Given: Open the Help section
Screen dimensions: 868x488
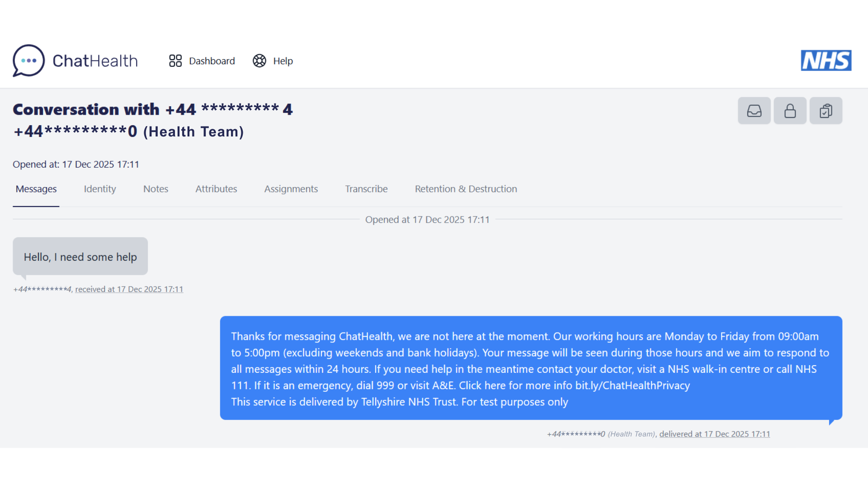Looking at the screenshot, I should [x=273, y=61].
